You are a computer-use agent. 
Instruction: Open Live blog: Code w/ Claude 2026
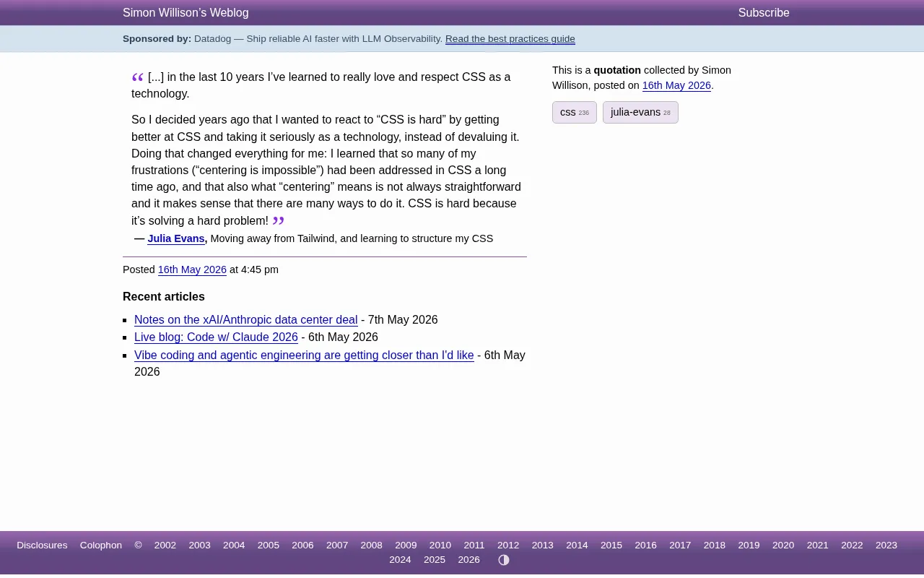coord(216,337)
